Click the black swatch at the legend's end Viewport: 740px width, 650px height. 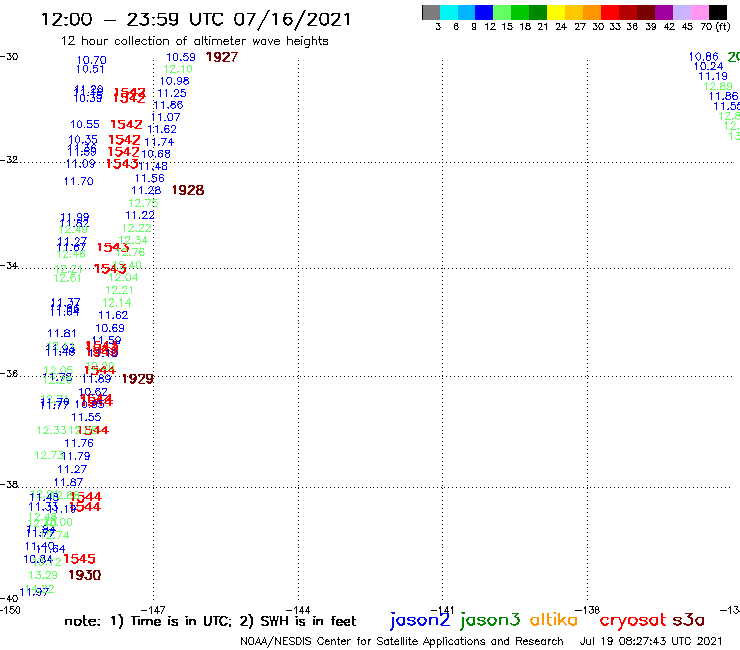[x=718, y=12]
